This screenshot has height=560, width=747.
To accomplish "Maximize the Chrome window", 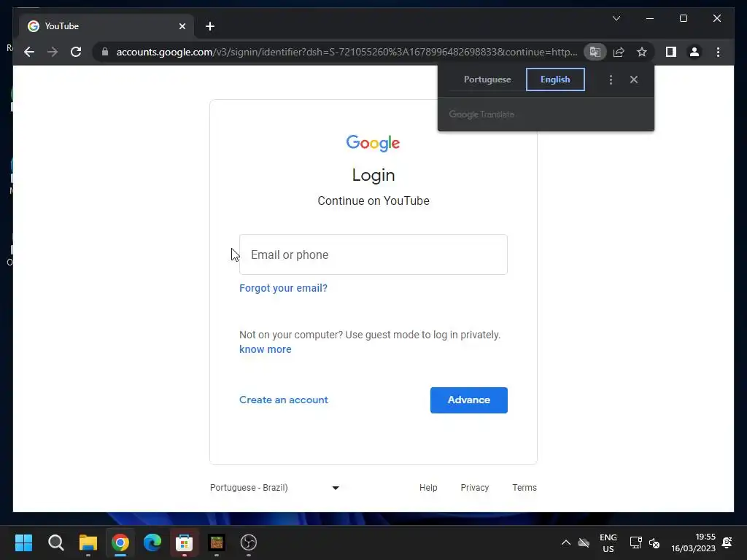I will [x=683, y=18].
